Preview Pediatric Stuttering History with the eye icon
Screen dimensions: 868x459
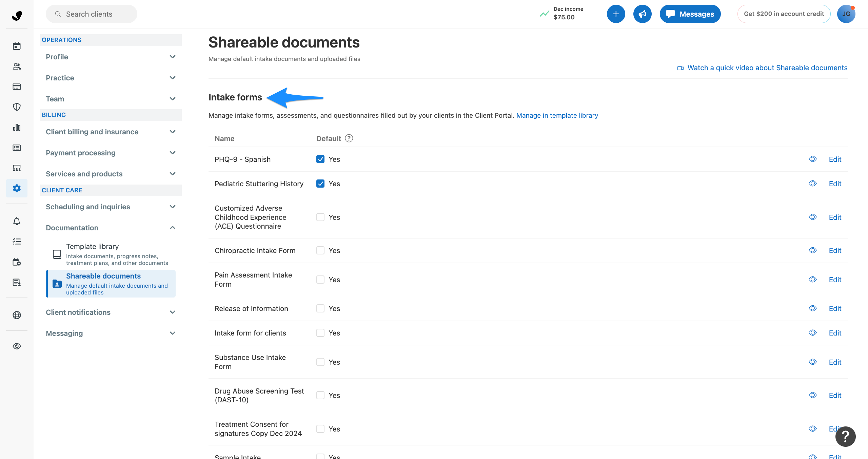tap(812, 184)
